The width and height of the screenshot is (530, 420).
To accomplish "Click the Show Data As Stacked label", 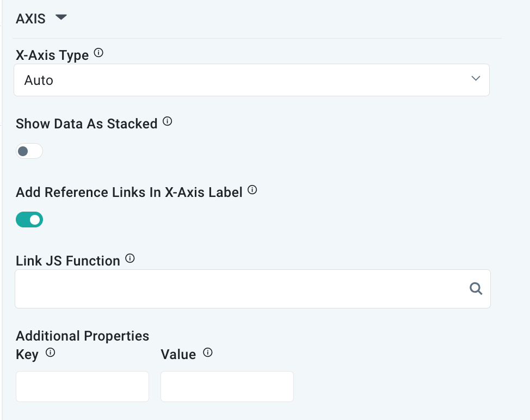I will click(87, 124).
